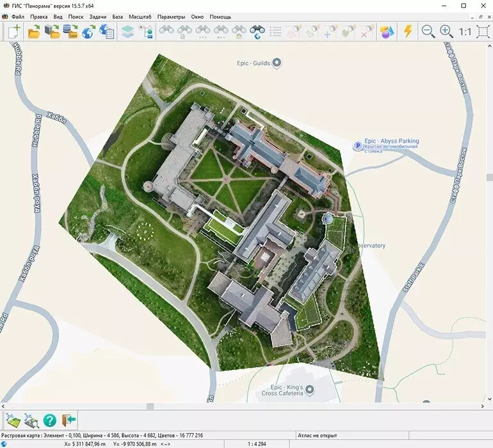Click the zoom out magnifier icon
The width and height of the screenshot is (493, 448).
point(428,31)
